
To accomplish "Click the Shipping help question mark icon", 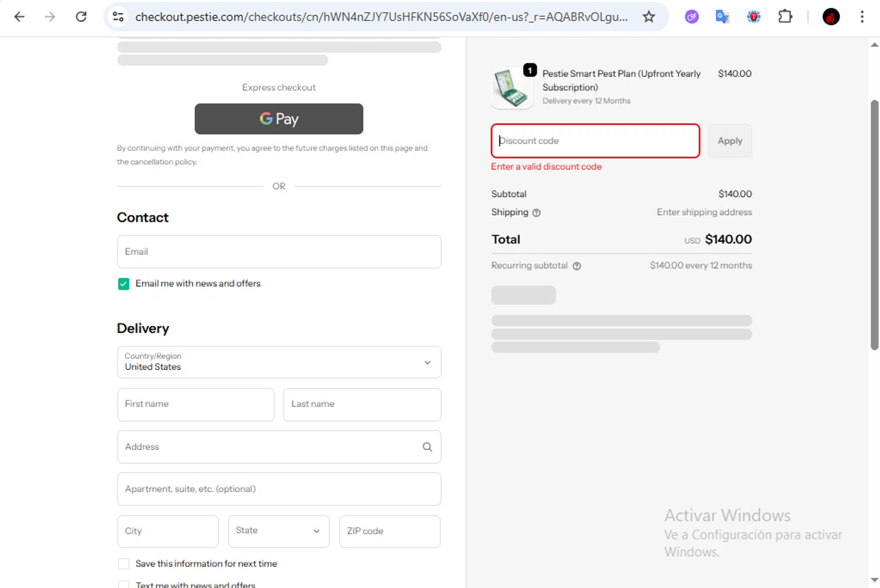I will click(x=536, y=213).
